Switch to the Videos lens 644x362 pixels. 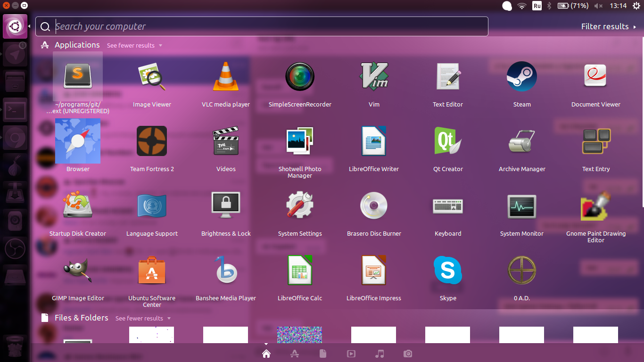[351, 354]
